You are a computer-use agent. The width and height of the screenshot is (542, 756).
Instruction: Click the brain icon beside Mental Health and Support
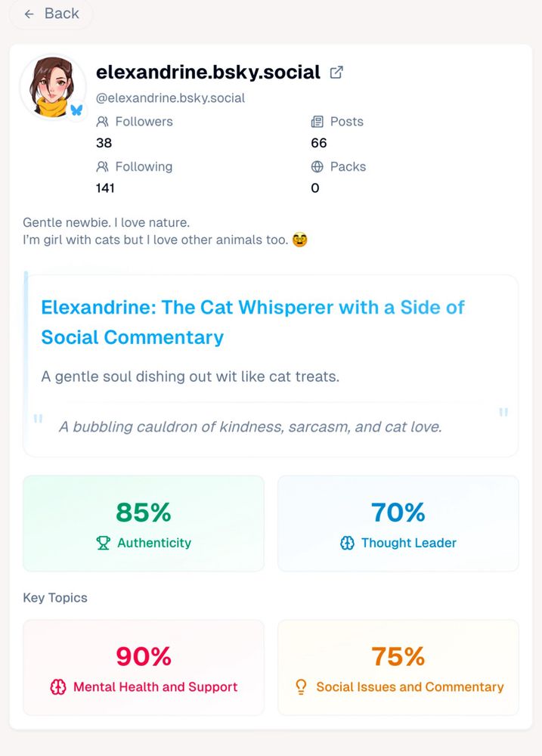[59, 687]
